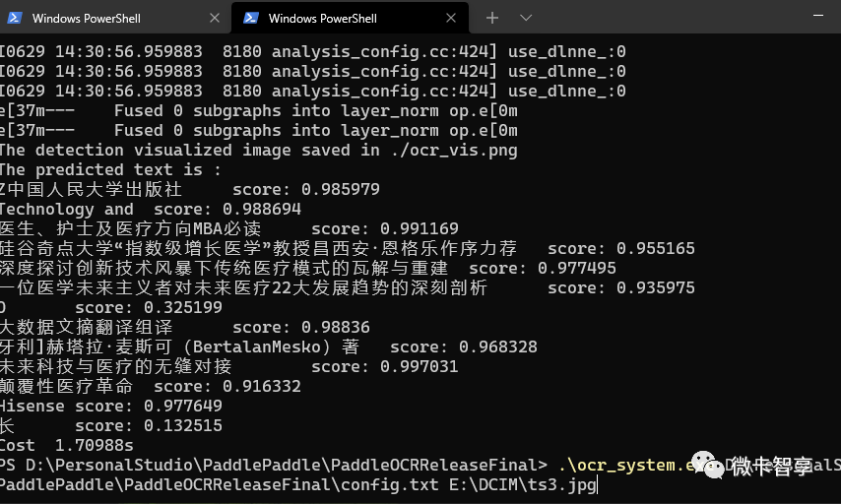Viewport: 841px width, 504px height.
Task: Click the text '未来科技与医疗的无缝对接'
Action: (116, 367)
